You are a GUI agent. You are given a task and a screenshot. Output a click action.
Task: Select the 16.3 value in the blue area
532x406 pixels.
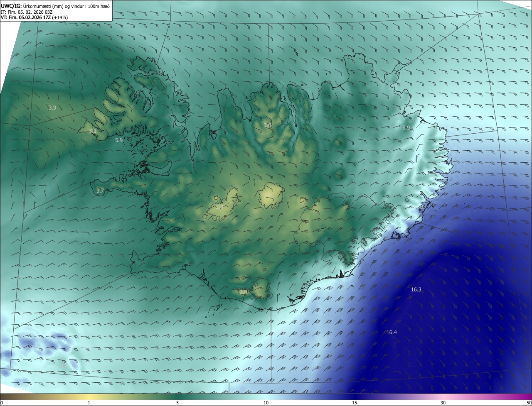[x=416, y=289]
